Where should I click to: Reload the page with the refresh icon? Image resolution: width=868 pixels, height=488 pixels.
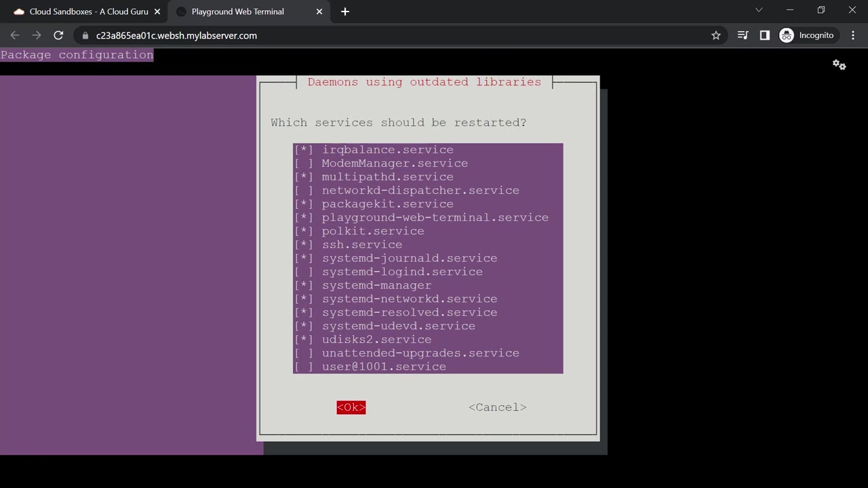tap(58, 35)
